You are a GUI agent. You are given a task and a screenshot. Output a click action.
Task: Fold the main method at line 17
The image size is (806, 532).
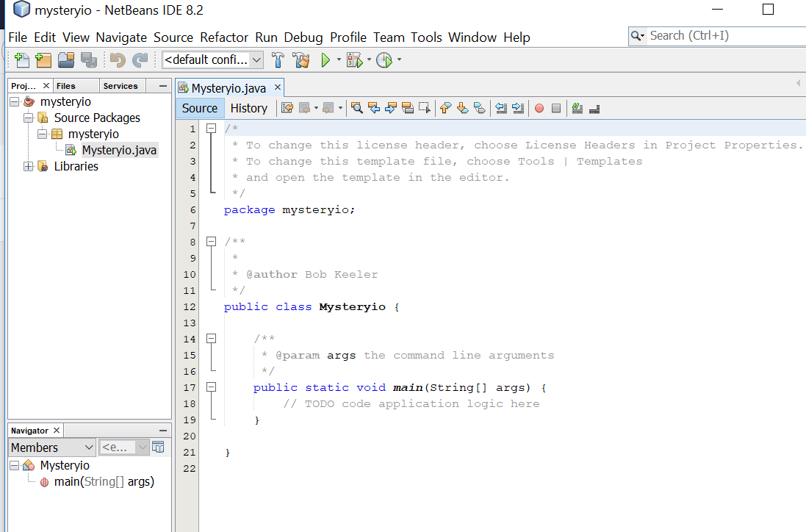(x=212, y=387)
